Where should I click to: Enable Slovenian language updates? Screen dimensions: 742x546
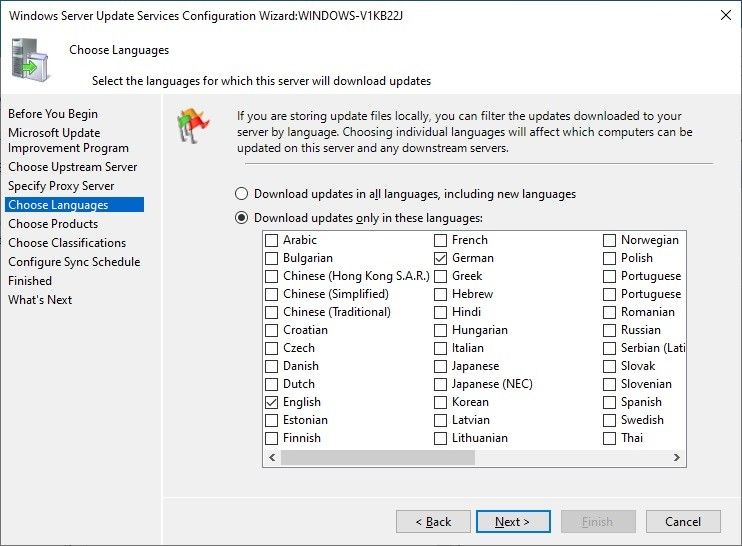[610, 384]
